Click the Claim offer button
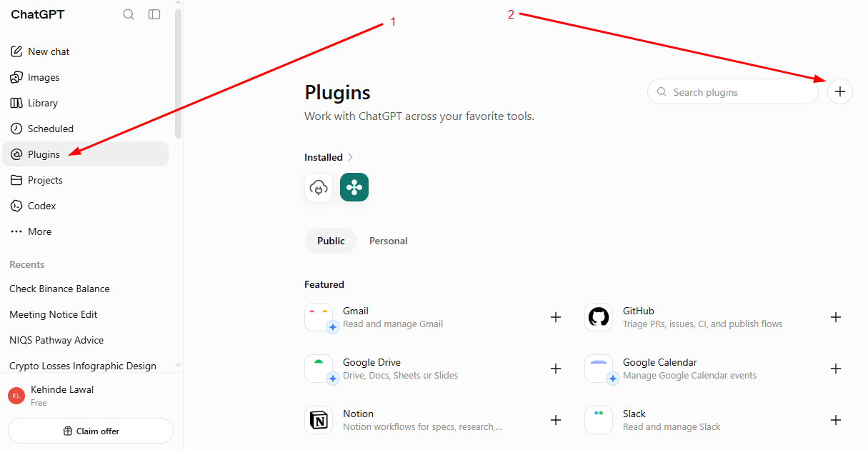This screenshot has height=450, width=868. 91,431
